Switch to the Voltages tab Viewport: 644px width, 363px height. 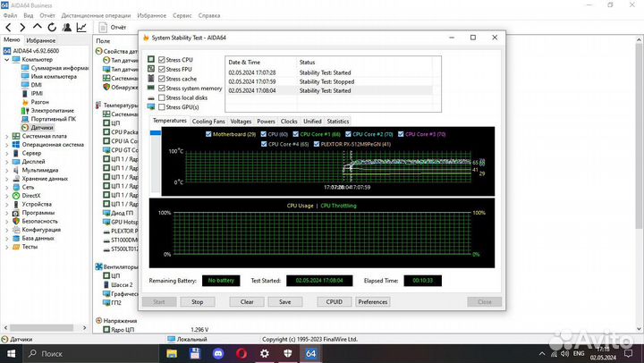pos(241,121)
